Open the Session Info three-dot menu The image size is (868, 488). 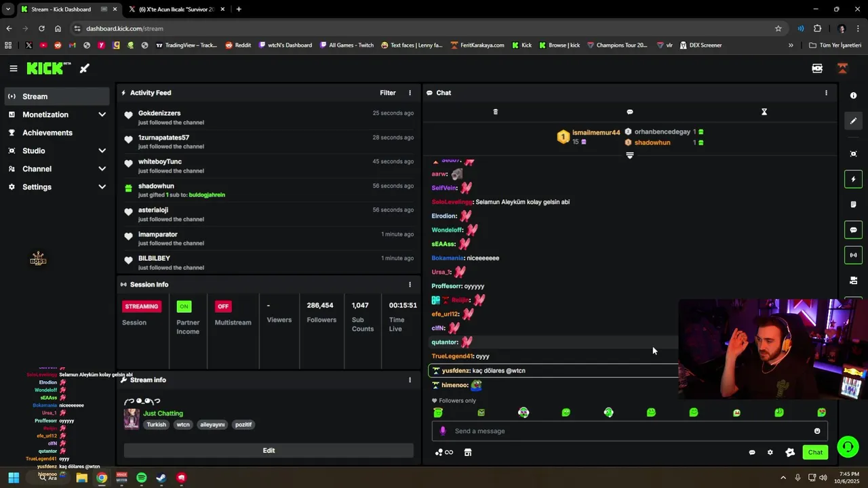pyautogui.click(x=410, y=285)
